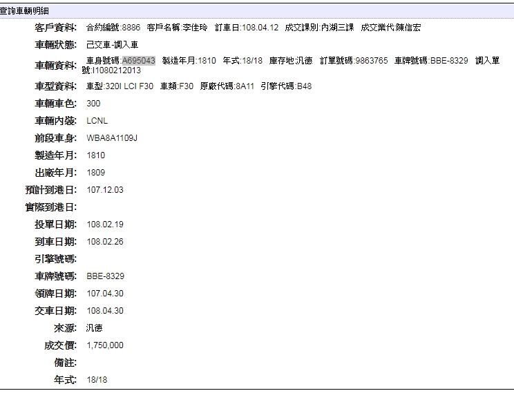Click the 投單日期 label
514x420 pixels.
56,225
